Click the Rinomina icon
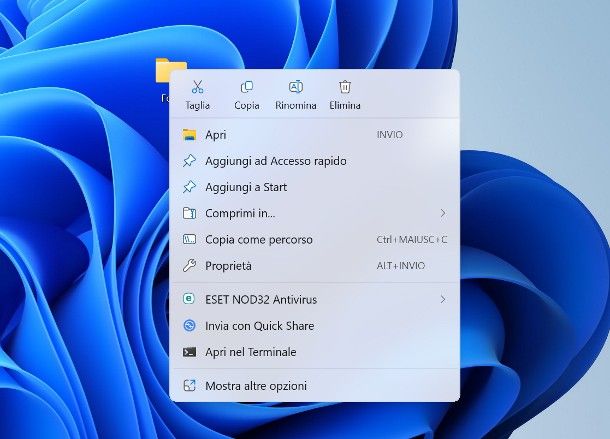The image size is (610, 439). click(x=296, y=87)
